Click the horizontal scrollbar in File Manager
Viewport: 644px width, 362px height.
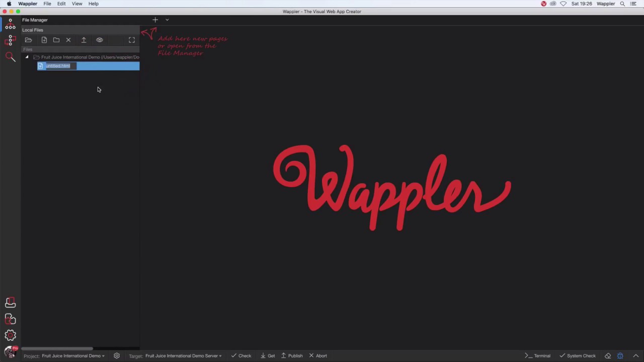[57, 348]
